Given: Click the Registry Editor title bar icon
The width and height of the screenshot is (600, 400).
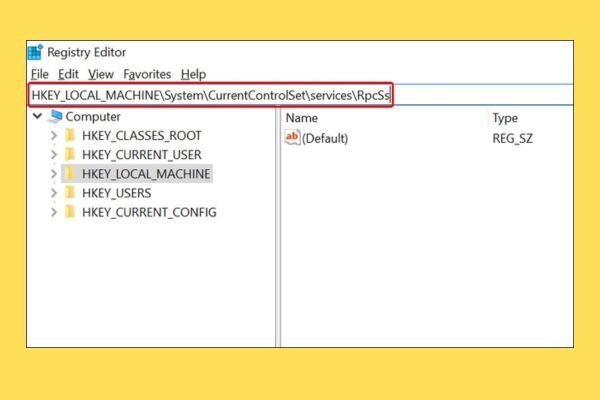Looking at the screenshot, I should [x=36, y=52].
